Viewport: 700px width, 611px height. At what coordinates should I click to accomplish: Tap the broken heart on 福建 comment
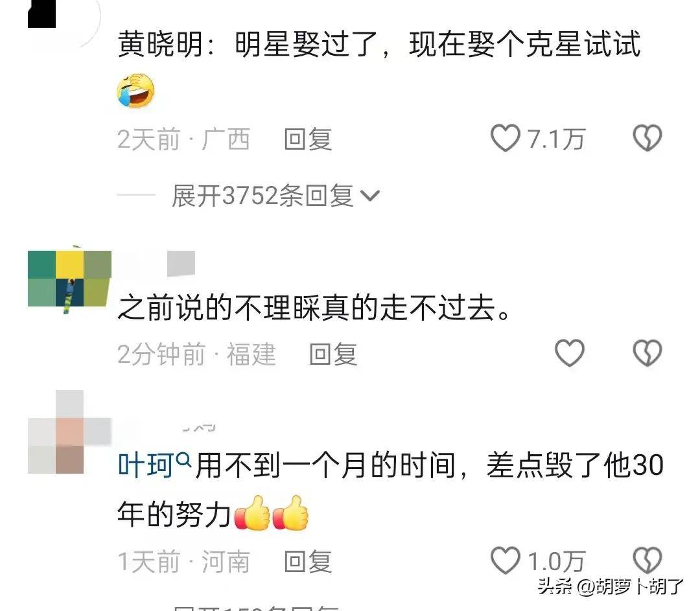point(647,353)
